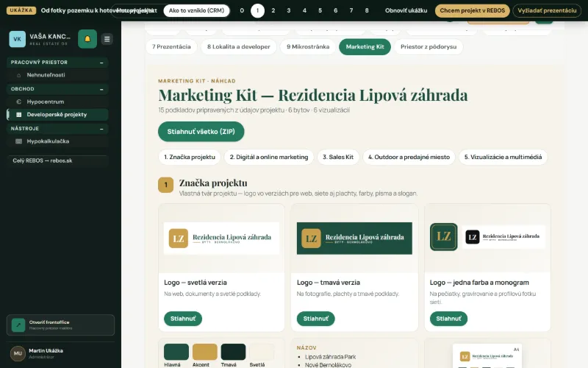Switch to the 7 Prezentácia tab
This screenshot has width=588, height=368.
tap(171, 46)
